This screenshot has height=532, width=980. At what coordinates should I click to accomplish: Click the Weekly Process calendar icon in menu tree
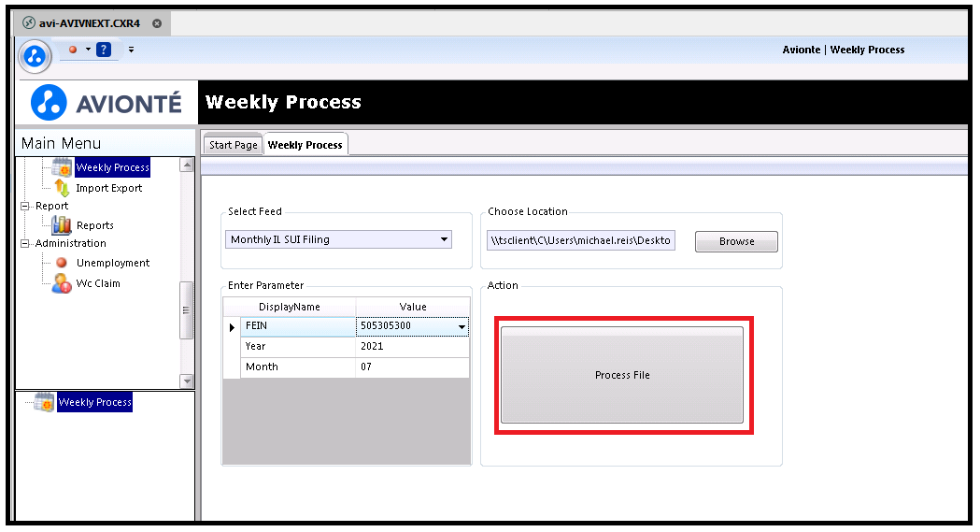[62, 167]
